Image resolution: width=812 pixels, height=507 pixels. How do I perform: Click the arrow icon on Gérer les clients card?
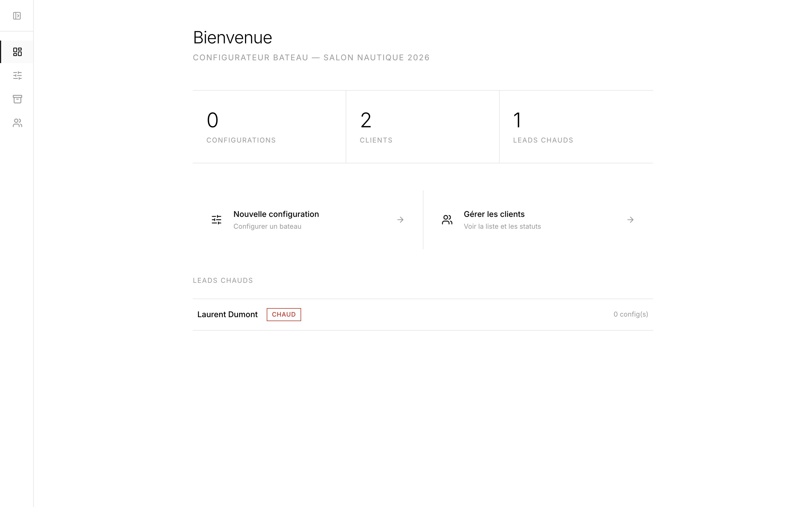tap(630, 219)
